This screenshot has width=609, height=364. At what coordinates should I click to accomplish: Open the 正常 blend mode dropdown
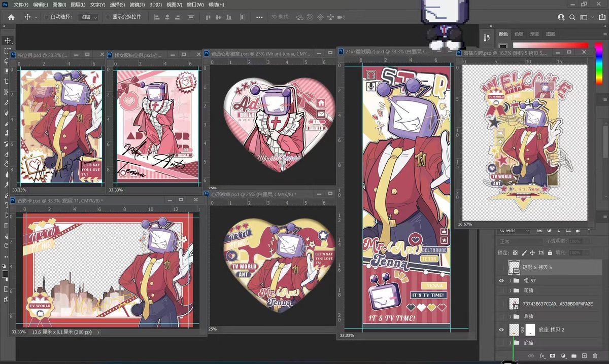520,241
